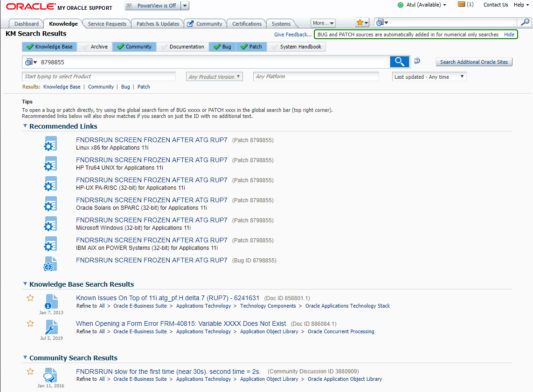
Task: Click the Start typing to select Product field
Action: click(x=99, y=76)
